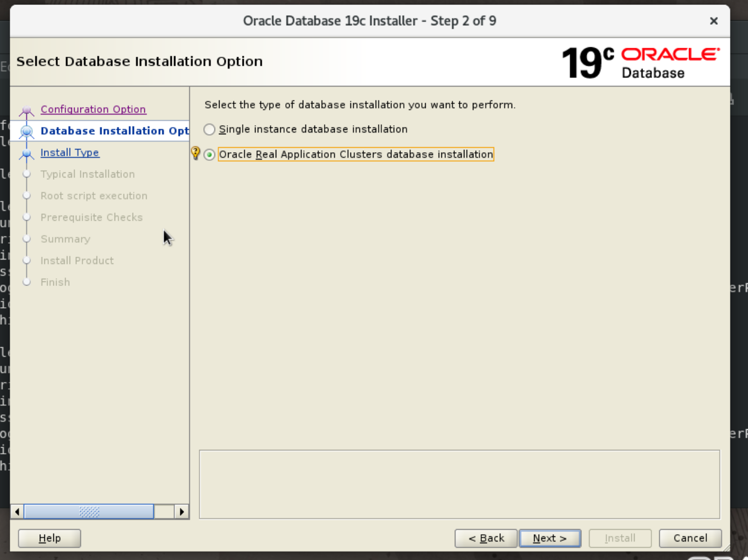Select Database Installation Option step in sidebar

pyautogui.click(x=115, y=131)
